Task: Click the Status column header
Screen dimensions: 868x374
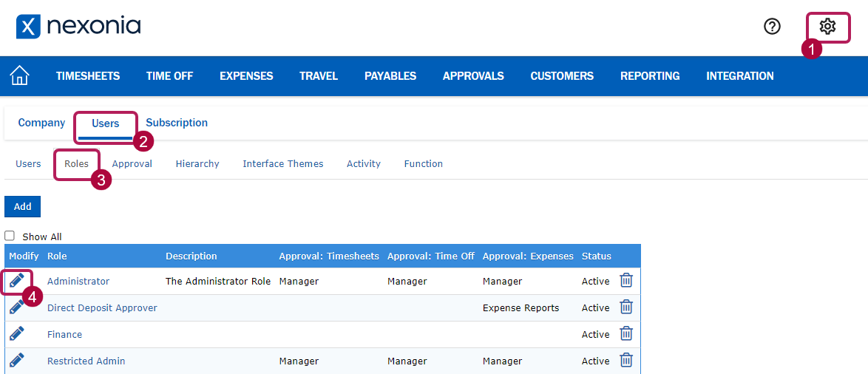Action: [596, 256]
